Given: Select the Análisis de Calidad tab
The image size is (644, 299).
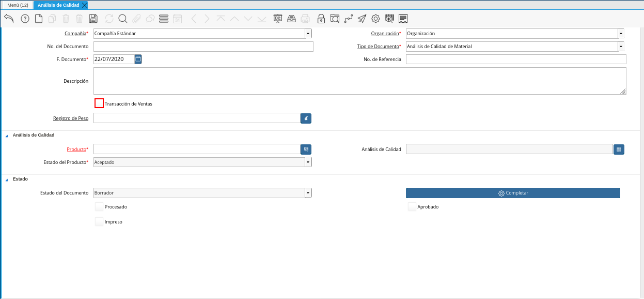Looking at the screenshot, I should 58,5.
